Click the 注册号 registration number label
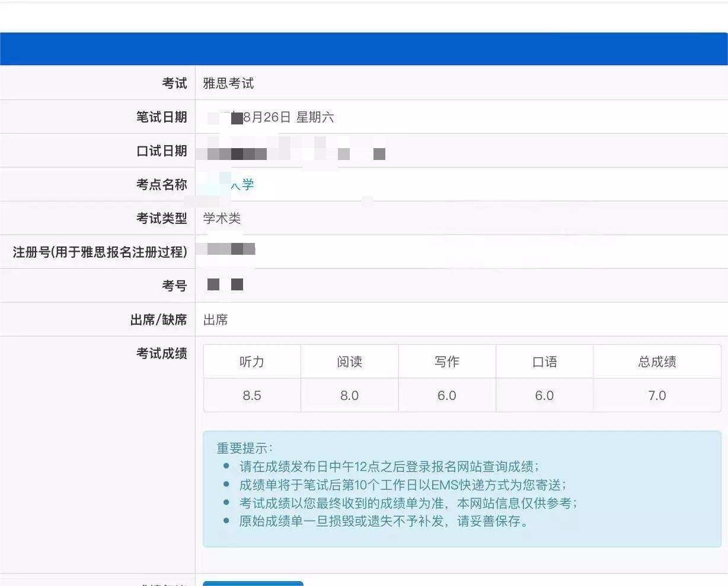The image size is (728, 586). pyautogui.click(x=100, y=252)
